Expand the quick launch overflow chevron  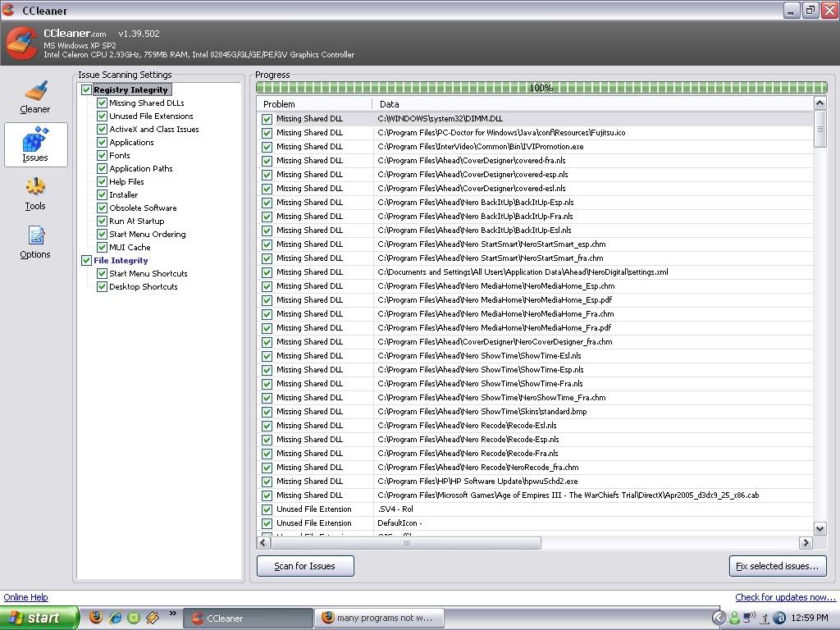(x=172, y=614)
